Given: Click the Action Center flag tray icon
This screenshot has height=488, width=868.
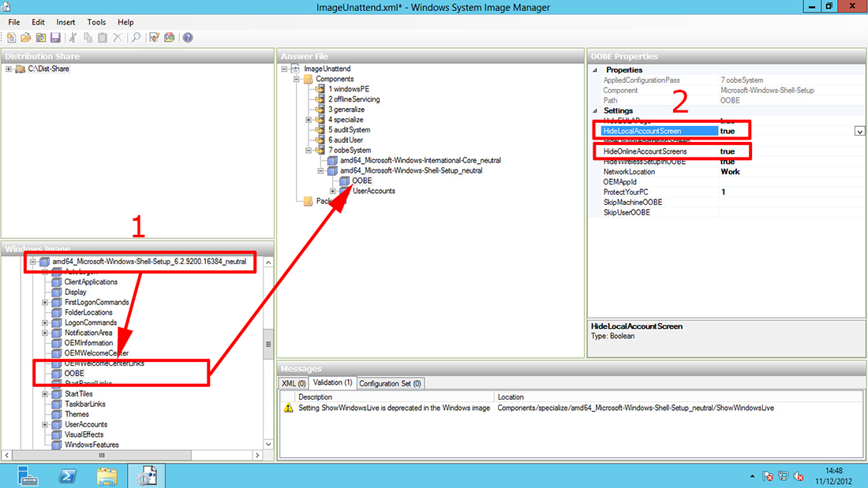Looking at the screenshot, I should point(767,476).
